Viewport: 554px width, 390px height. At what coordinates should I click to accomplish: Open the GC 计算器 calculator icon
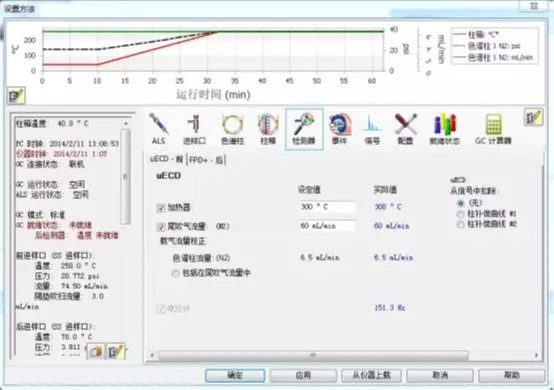tap(493, 129)
